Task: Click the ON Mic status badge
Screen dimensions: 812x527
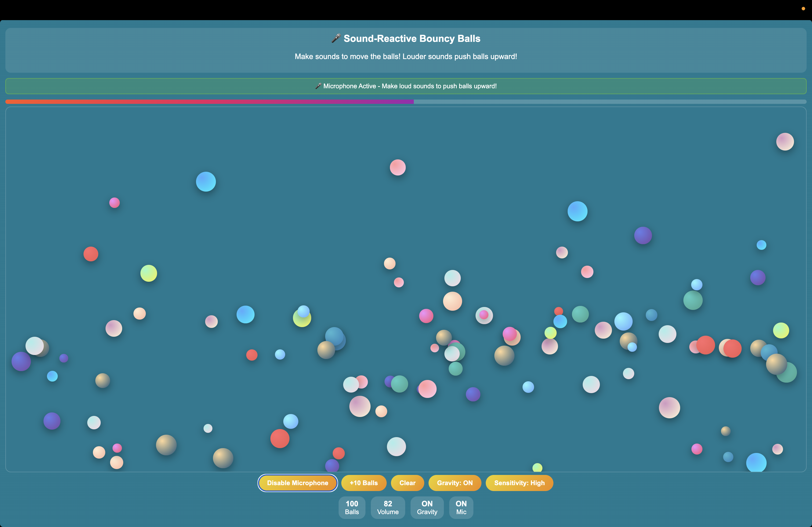Action: pos(461,507)
